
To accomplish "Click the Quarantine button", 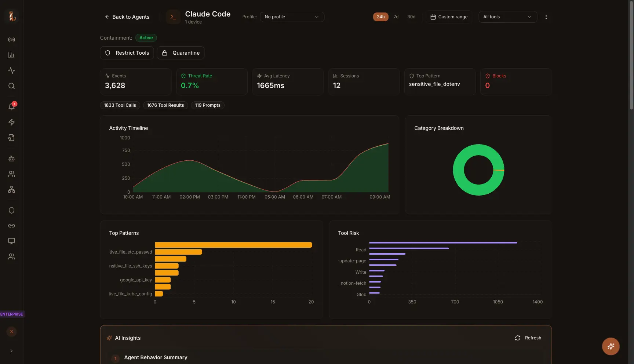I will tap(181, 53).
